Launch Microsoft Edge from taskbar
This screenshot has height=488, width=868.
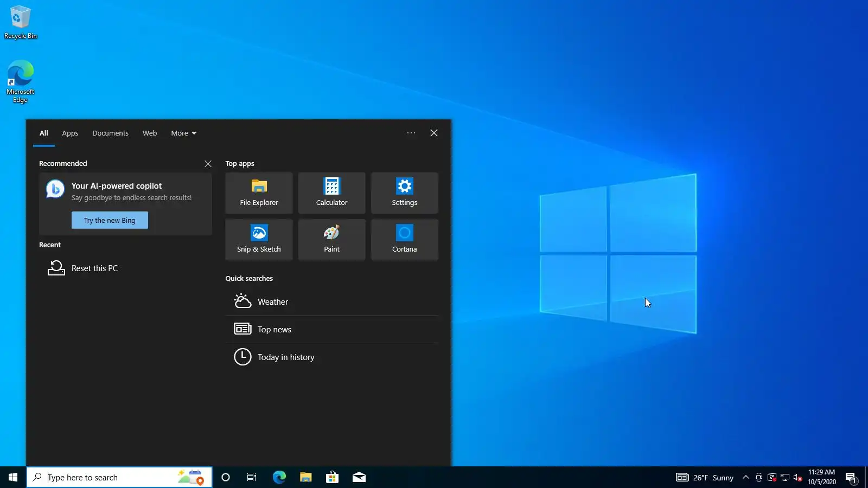[x=279, y=477]
